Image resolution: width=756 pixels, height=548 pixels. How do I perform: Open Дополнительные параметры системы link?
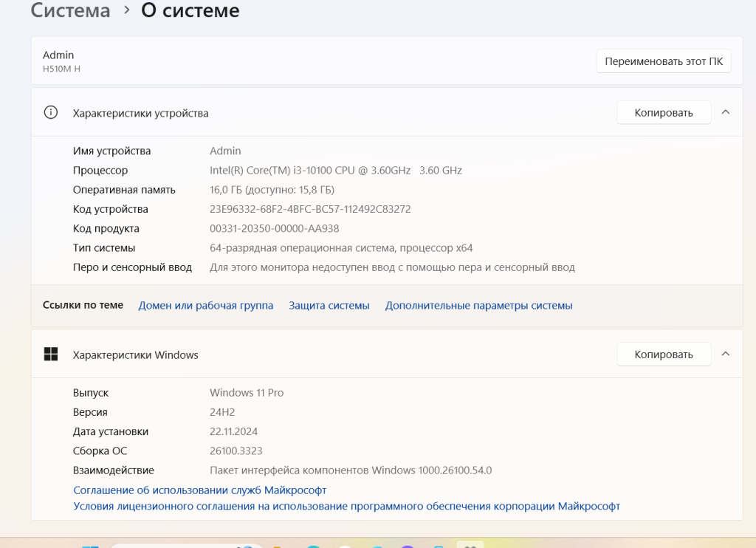tap(478, 305)
